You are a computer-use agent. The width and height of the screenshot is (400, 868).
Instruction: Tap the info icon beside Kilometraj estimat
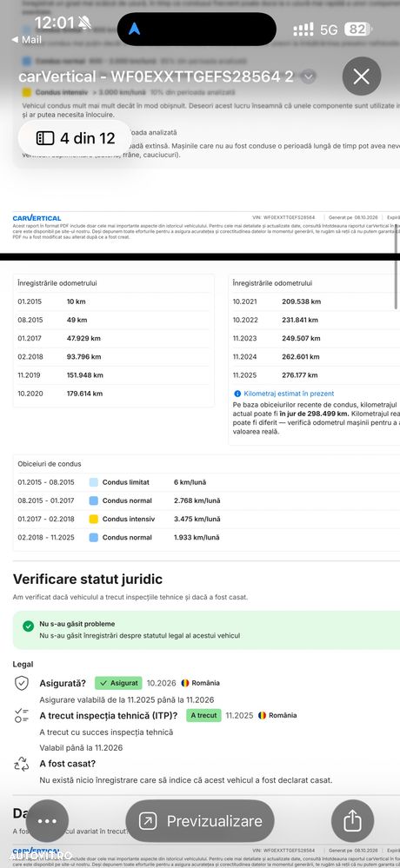click(x=237, y=394)
